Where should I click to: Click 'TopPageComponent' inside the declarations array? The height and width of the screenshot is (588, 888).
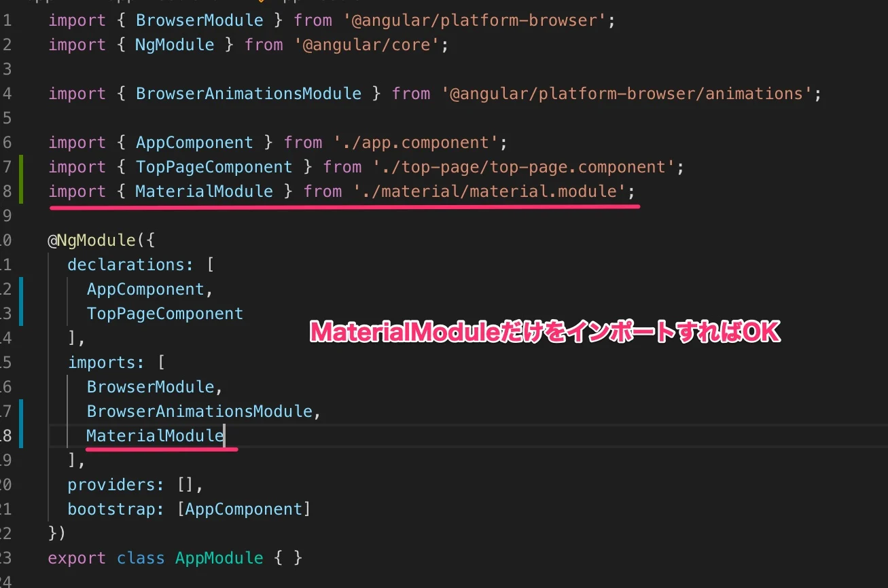pos(165,314)
